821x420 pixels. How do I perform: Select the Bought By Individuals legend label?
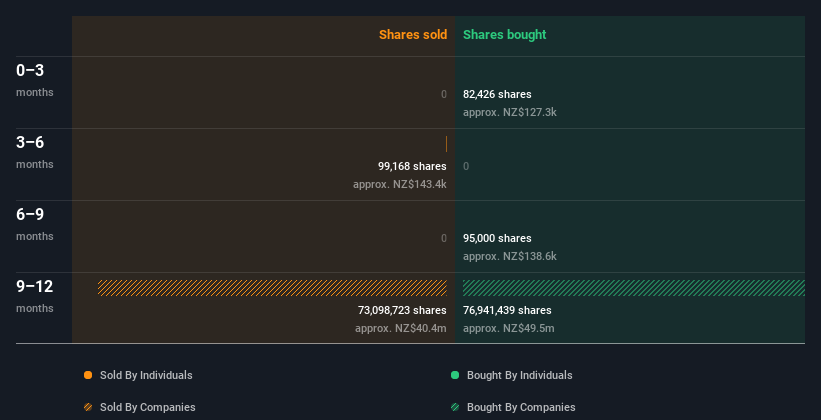coord(519,375)
